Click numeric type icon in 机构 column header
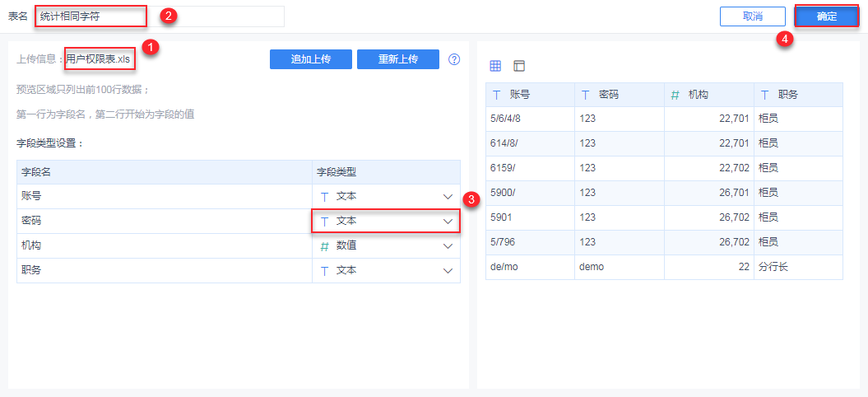Viewport: 868px width, 397px height. [x=675, y=95]
